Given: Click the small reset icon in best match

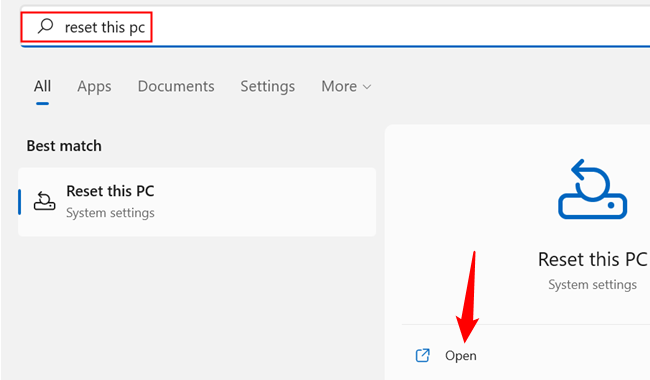Looking at the screenshot, I should pos(44,201).
